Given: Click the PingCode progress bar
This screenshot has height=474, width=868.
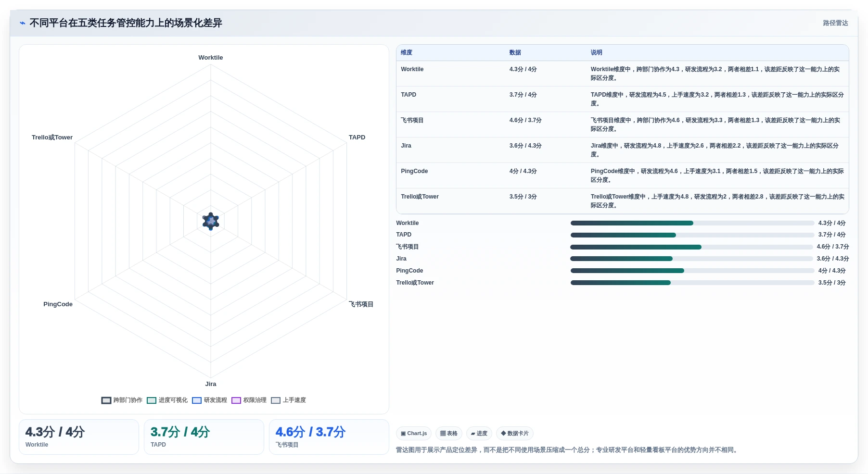Looking at the screenshot, I should (x=692, y=271).
